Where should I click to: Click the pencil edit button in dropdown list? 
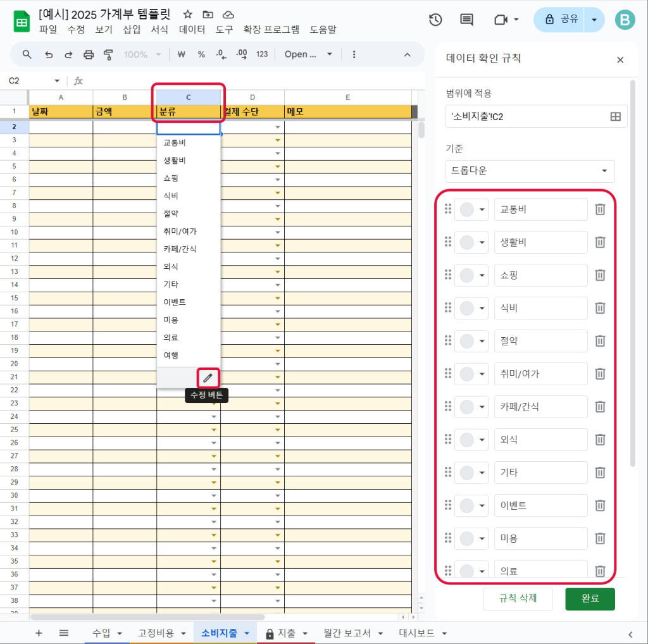click(x=208, y=378)
